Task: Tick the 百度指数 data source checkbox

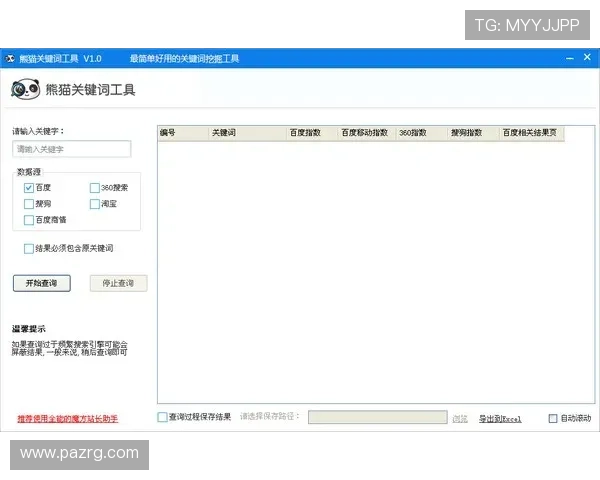Action: [x=29, y=220]
